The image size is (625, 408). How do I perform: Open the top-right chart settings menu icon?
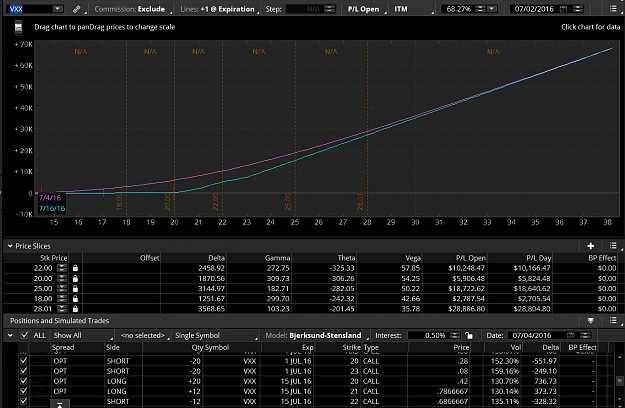[x=613, y=9]
